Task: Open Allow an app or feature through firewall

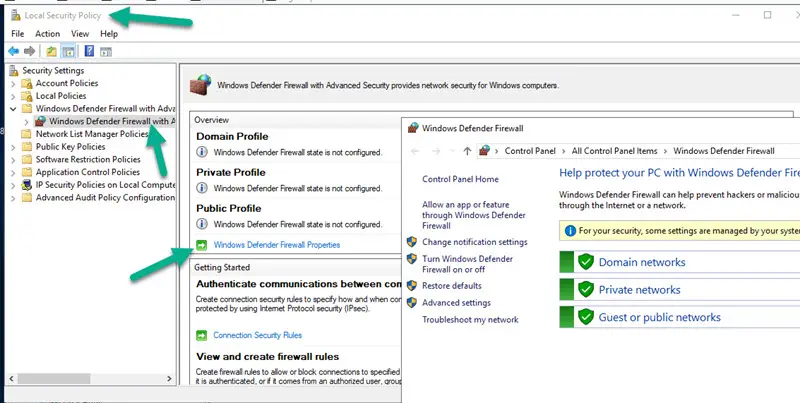Action: (473, 215)
